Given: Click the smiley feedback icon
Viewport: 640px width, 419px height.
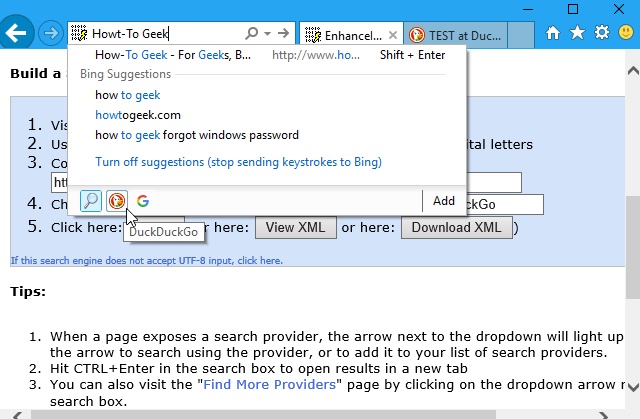Looking at the screenshot, I should [626, 32].
